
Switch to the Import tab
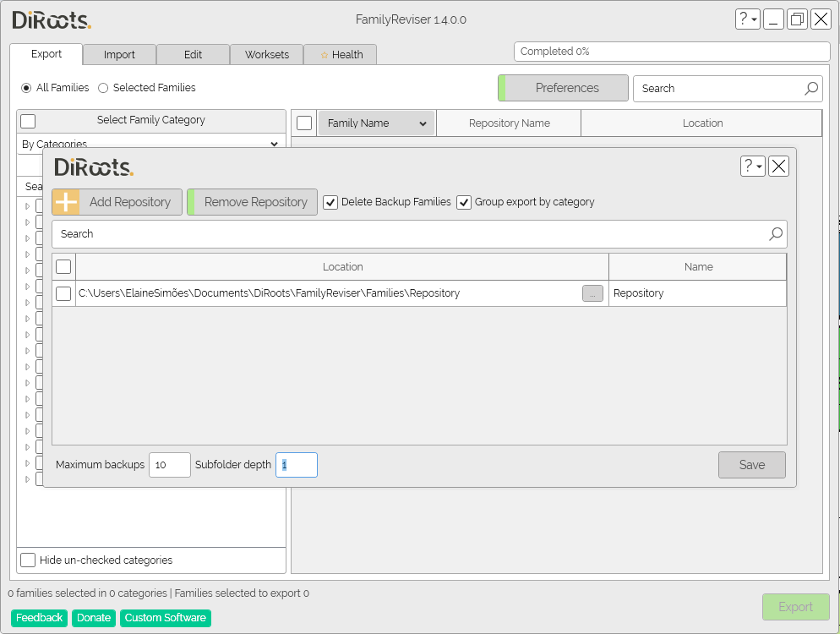[x=119, y=54]
